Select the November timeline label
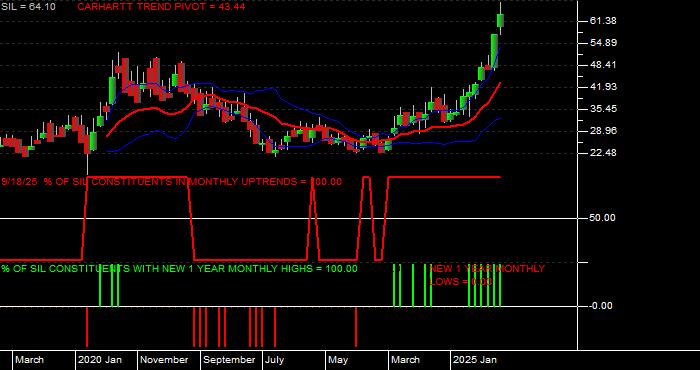Screen dimensions: 700x370 (165, 360)
